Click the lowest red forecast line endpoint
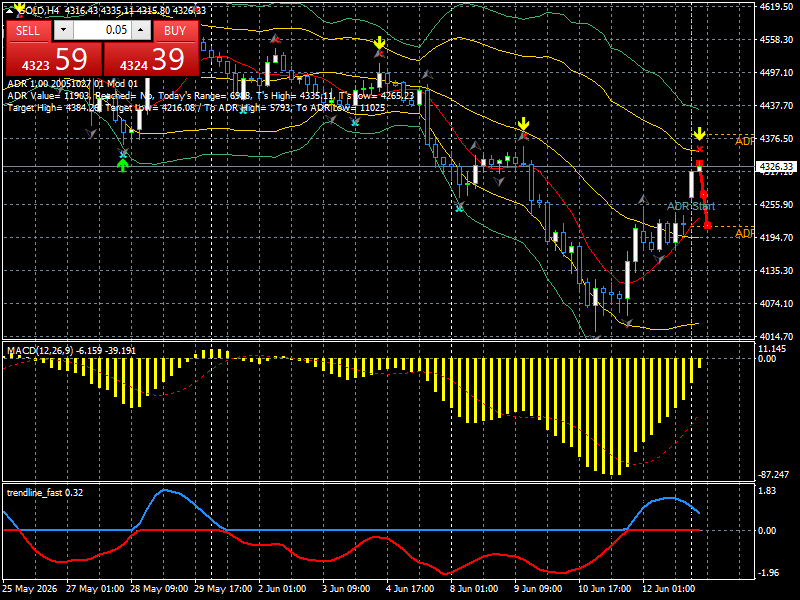 click(707, 225)
